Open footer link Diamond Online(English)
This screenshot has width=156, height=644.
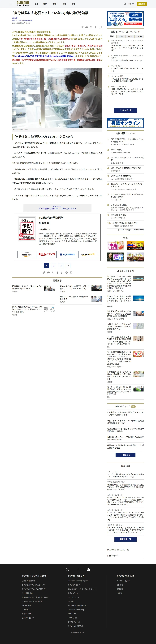click(78, 581)
